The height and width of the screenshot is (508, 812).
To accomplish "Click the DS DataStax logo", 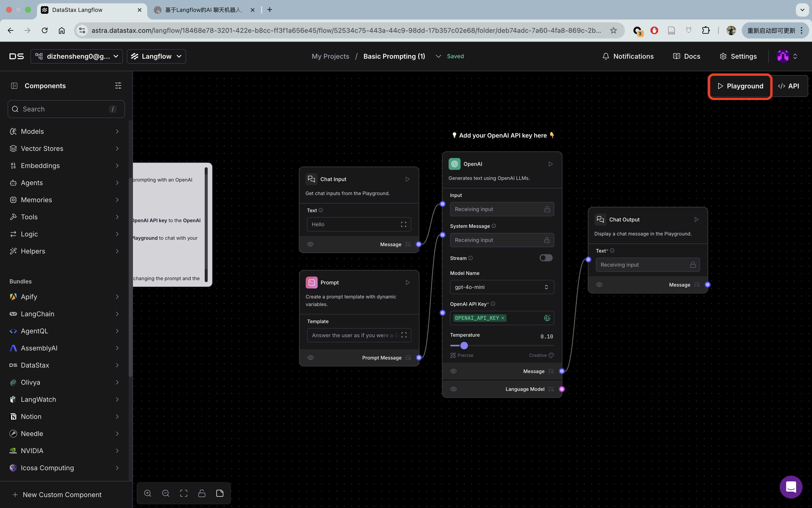I will [16, 56].
